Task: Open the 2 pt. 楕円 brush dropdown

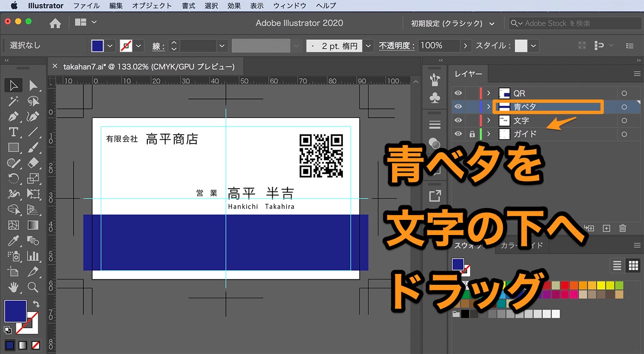Action: [x=369, y=46]
